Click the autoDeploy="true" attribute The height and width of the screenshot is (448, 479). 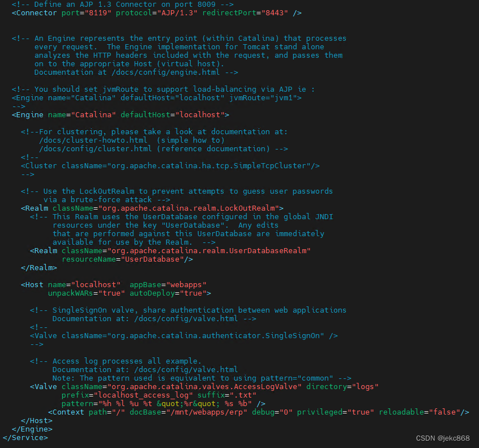tap(168, 293)
